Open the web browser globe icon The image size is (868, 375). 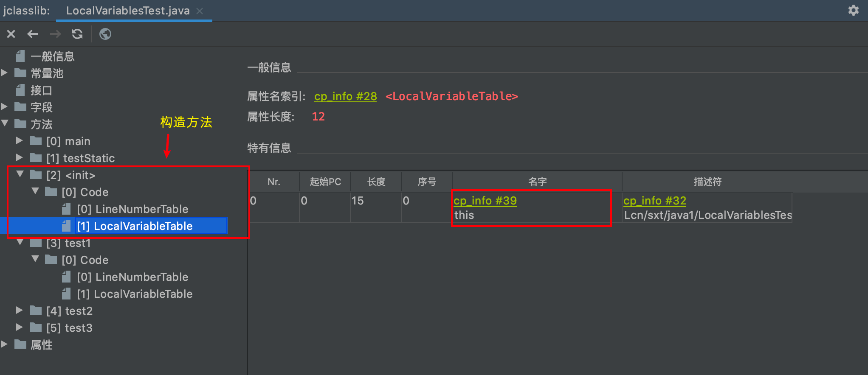(x=105, y=34)
